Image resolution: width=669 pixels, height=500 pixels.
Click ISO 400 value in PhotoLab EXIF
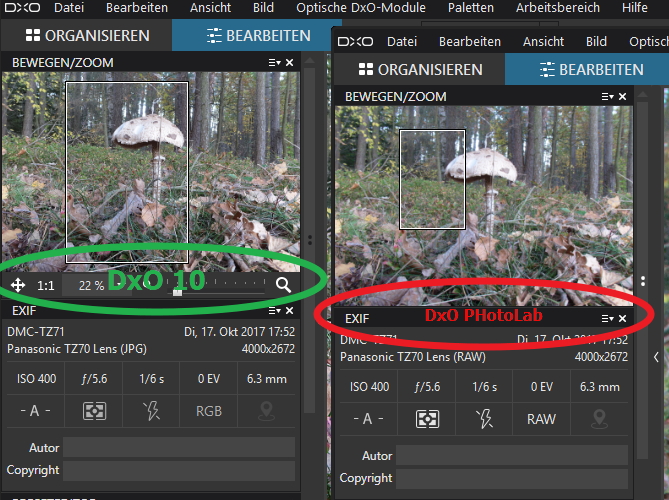point(369,387)
